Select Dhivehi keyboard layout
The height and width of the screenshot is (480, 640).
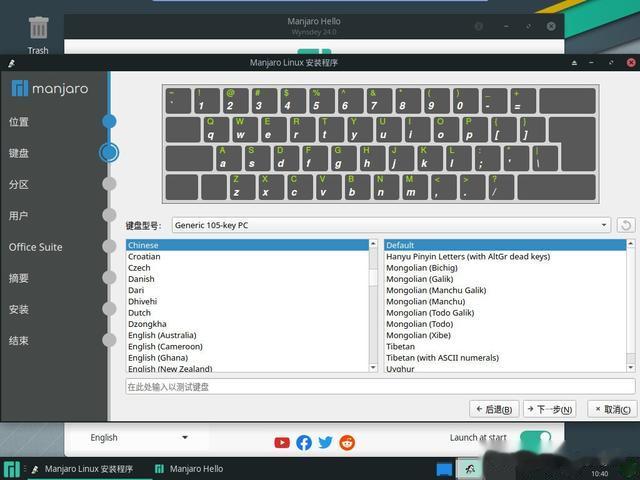(247, 302)
